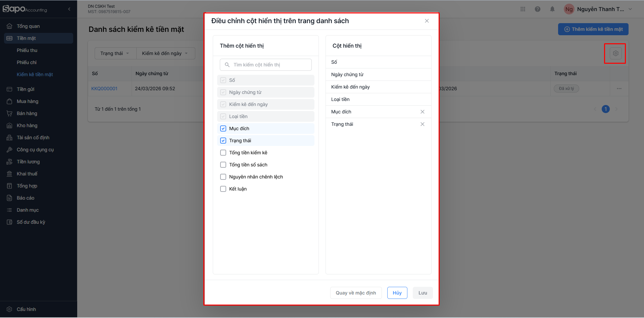Viewport: 644px width, 318px height.
Task: Open the Báo cáo menu item
Action: (39, 198)
